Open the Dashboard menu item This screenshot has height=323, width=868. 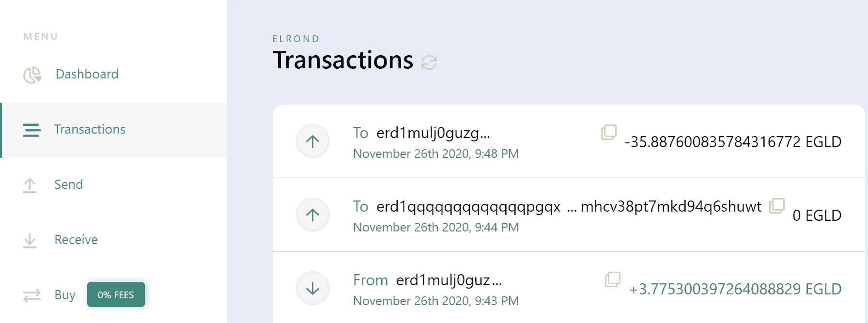87,74
